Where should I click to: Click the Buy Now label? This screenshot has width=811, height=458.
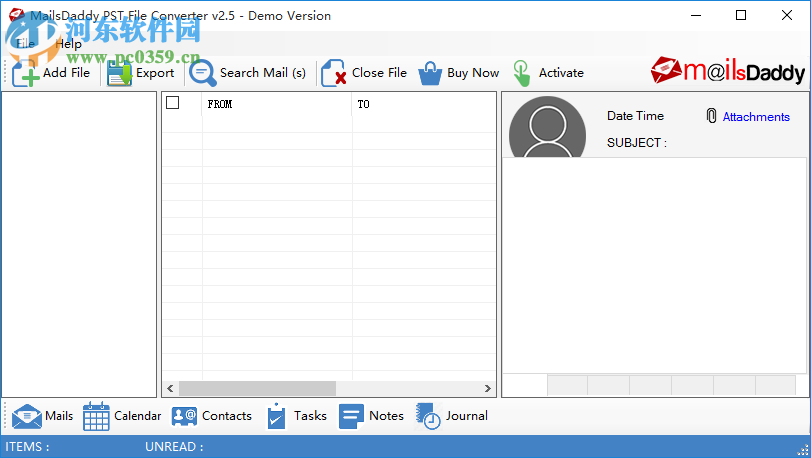[473, 73]
